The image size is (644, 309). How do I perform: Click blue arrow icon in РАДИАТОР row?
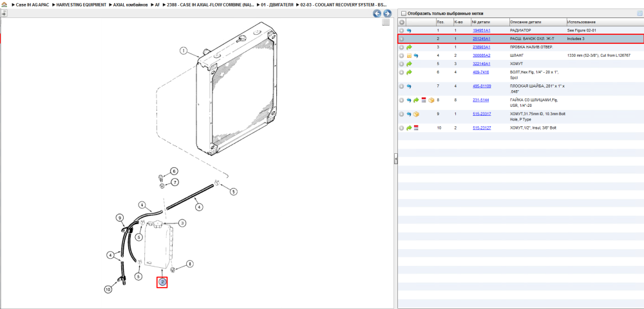tap(409, 31)
